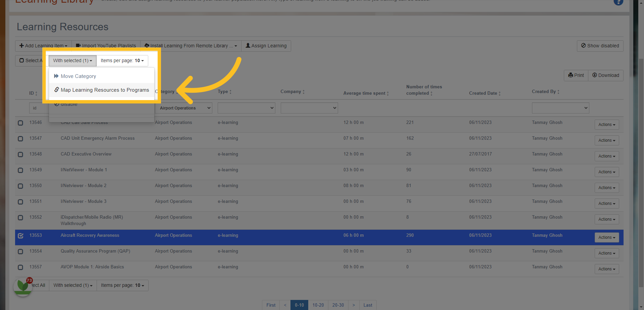This screenshot has height=310, width=644.
Task: Click the id filter input field
Action: 39,108
